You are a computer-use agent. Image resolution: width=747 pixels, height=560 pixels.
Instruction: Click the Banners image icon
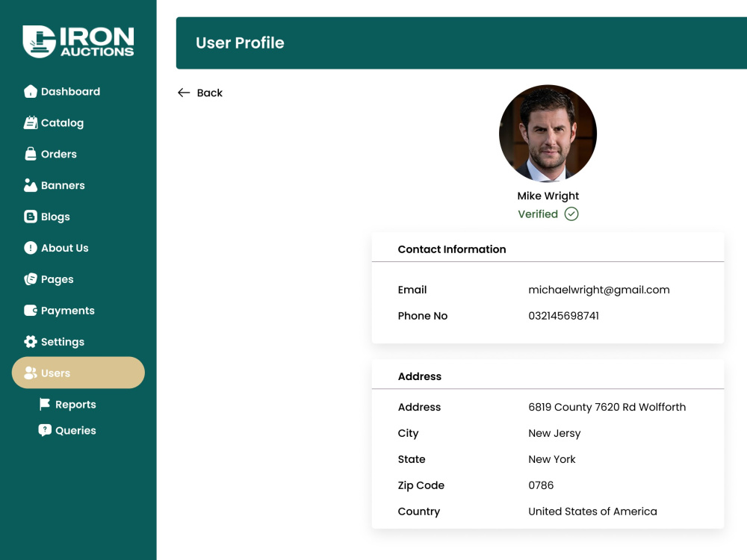(x=31, y=185)
